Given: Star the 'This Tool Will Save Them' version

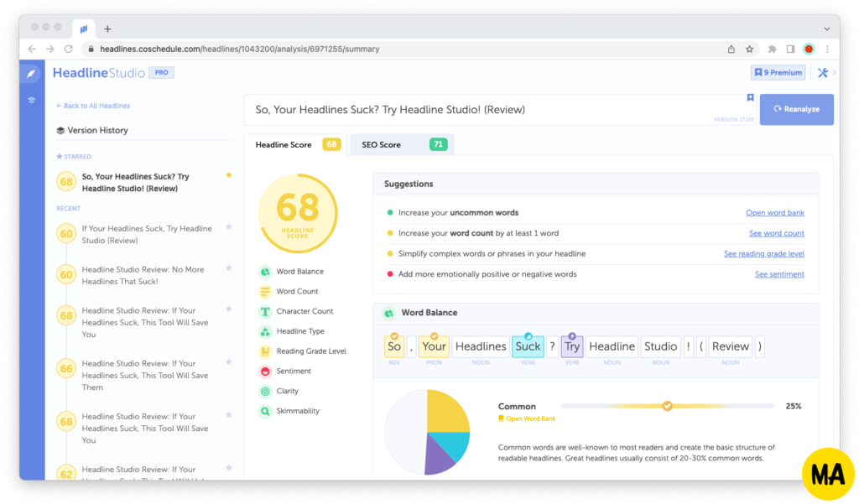Looking at the screenshot, I should pyautogui.click(x=229, y=362).
